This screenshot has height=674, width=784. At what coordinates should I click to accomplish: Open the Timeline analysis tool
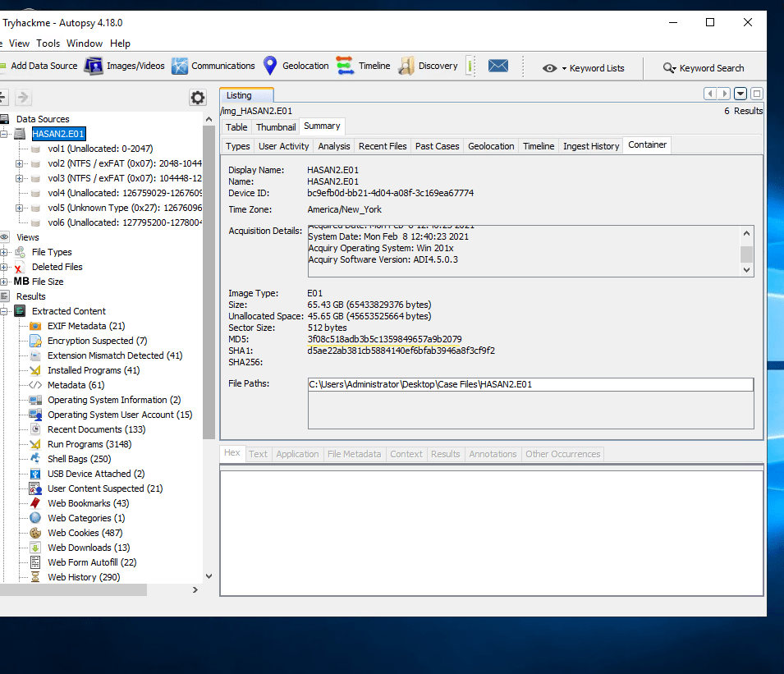tap(364, 66)
